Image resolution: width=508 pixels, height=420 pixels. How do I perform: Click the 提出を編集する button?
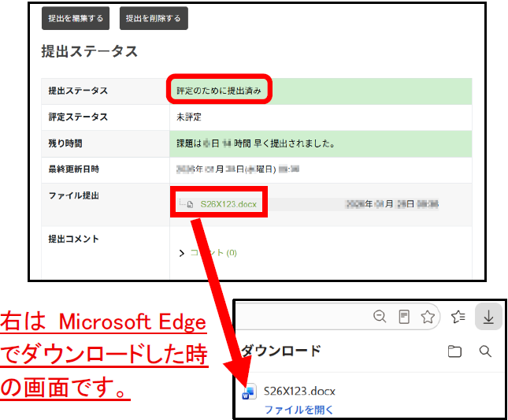pyautogui.click(x=76, y=18)
